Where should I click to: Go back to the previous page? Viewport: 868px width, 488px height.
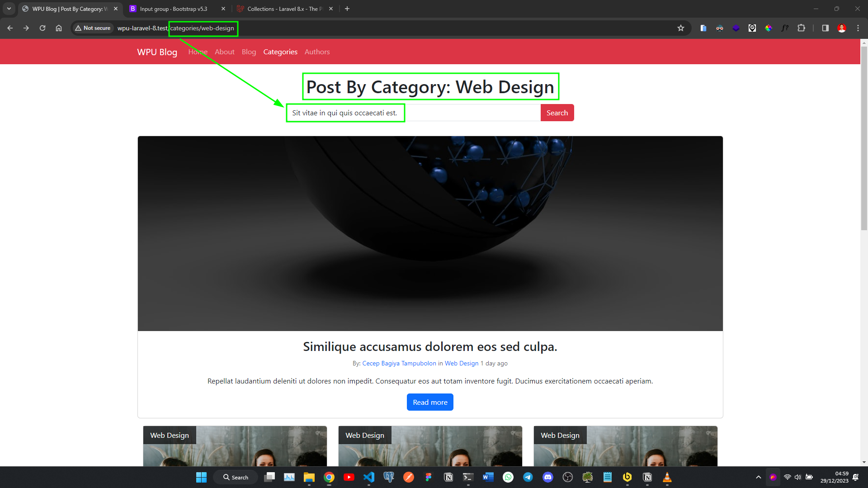[x=10, y=28]
